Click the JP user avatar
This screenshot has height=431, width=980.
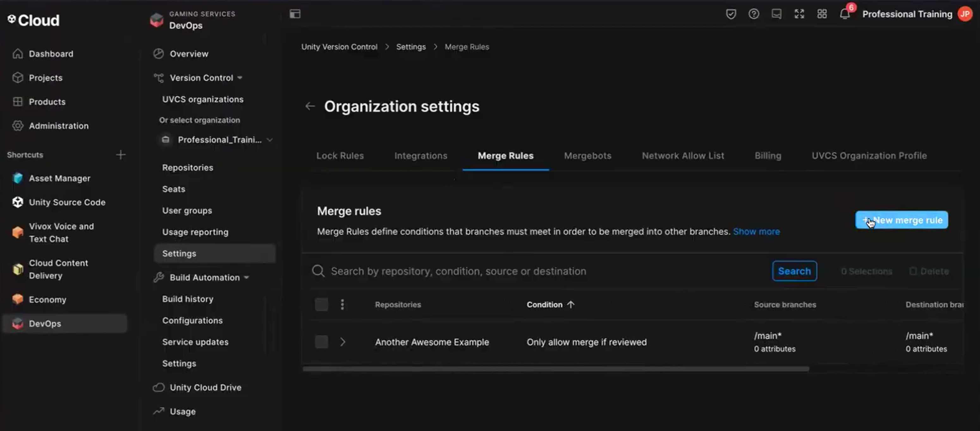tap(965, 14)
